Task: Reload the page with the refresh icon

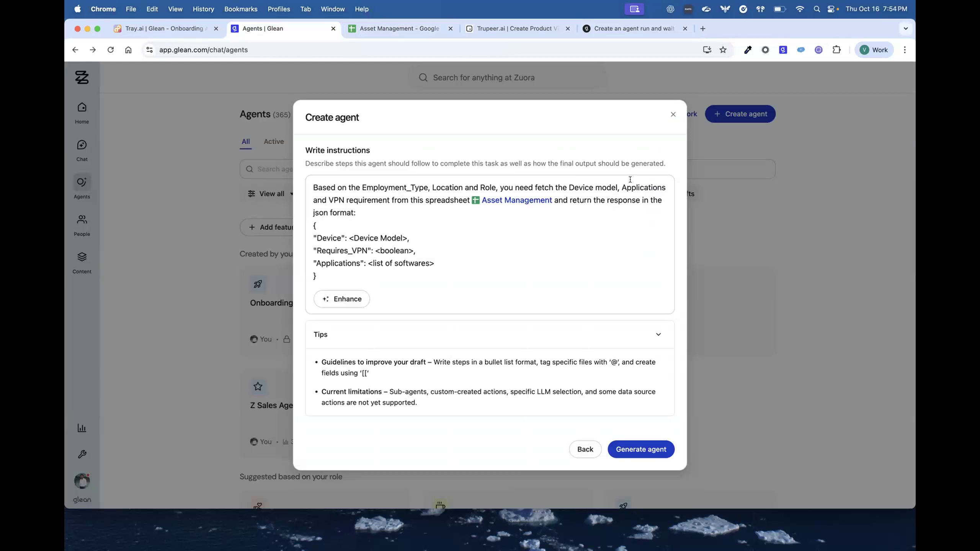Action: [110, 50]
